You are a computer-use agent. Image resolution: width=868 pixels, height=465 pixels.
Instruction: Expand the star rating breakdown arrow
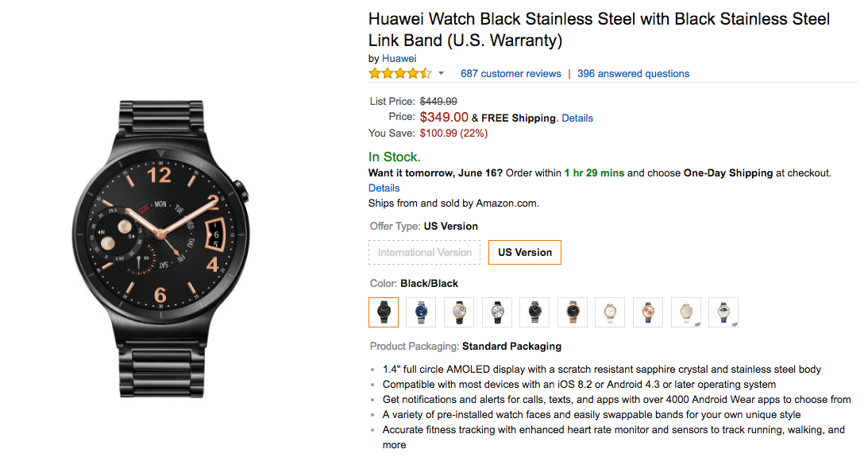pos(442,74)
